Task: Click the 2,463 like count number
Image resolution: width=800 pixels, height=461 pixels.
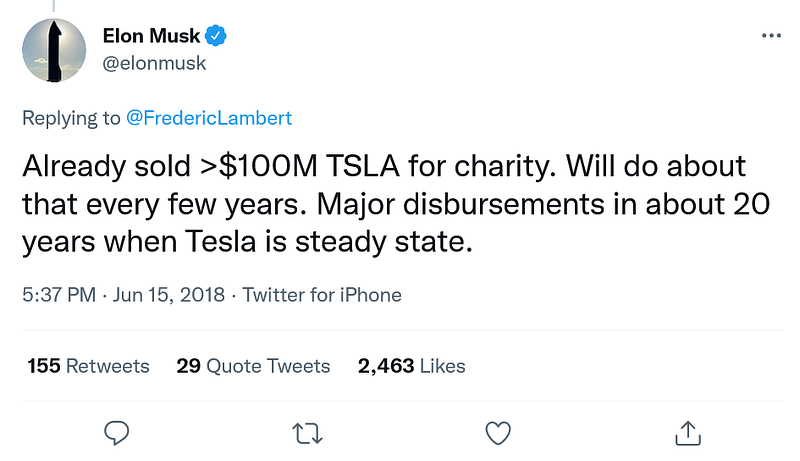Action: coord(386,366)
